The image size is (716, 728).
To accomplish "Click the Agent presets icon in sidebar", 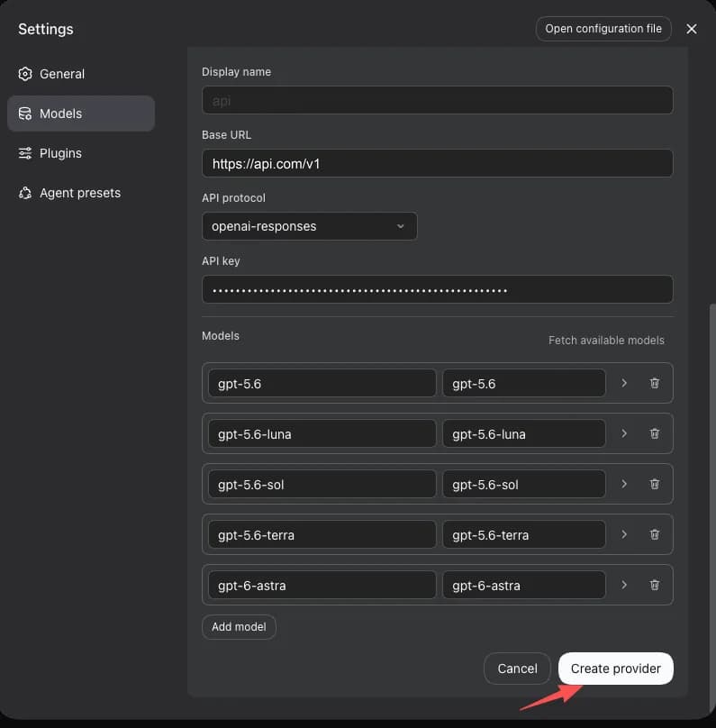I will click(25, 193).
